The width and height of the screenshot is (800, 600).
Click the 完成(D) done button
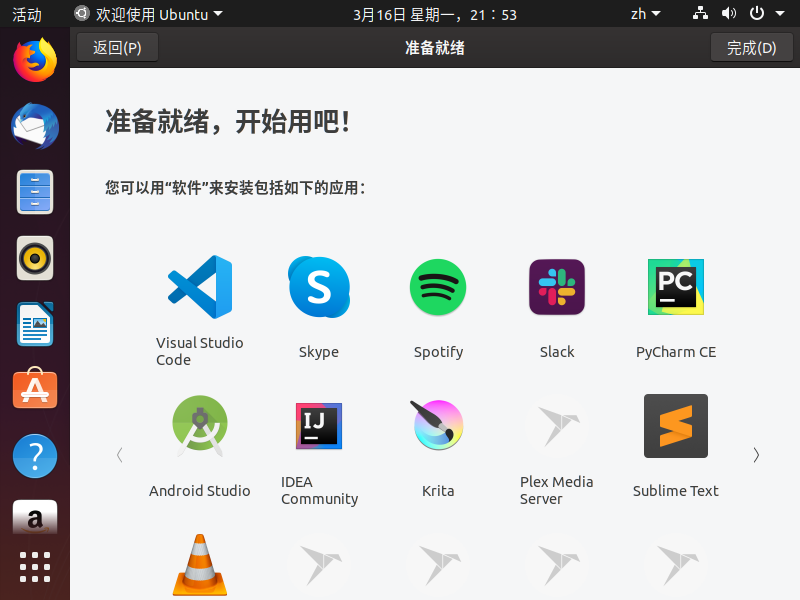[752, 47]
